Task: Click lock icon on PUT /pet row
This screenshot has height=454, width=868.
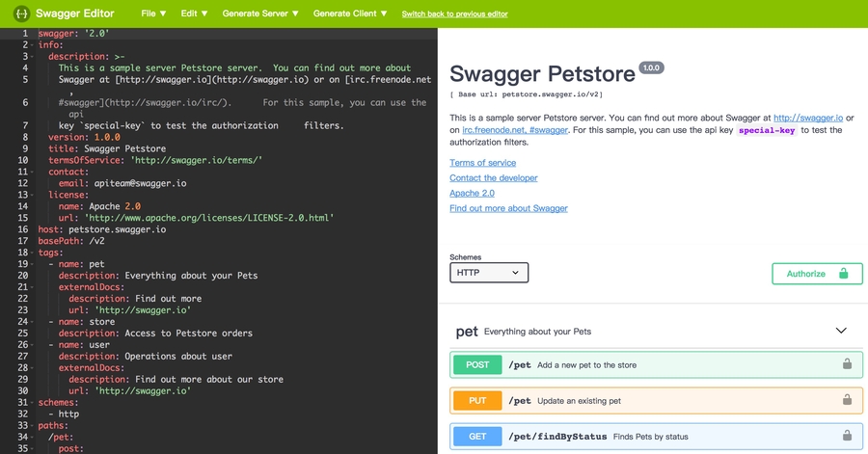Action: [847, 400]
